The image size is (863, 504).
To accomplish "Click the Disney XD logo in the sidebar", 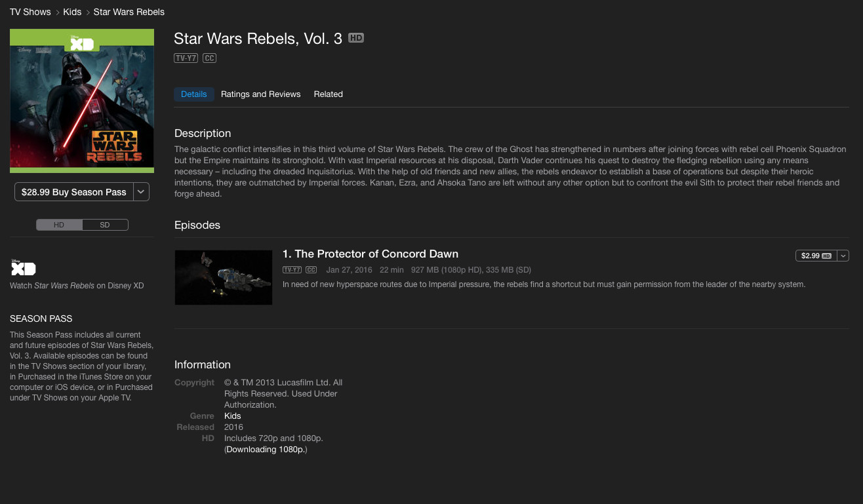I will [24, 268].
